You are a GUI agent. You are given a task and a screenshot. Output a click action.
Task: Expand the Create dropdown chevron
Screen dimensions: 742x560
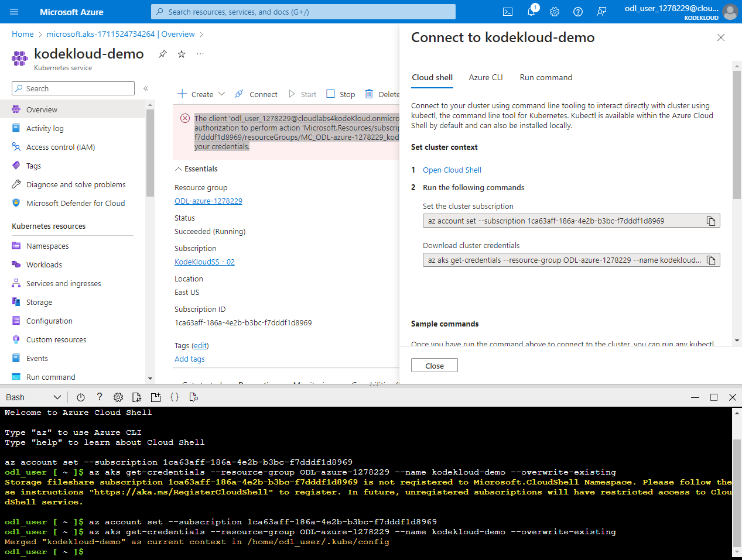click(221, 94)
